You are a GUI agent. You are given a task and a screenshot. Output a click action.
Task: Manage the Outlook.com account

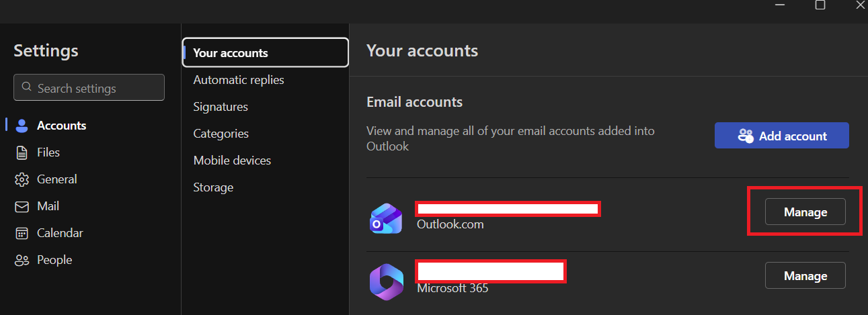pos(805,212)
